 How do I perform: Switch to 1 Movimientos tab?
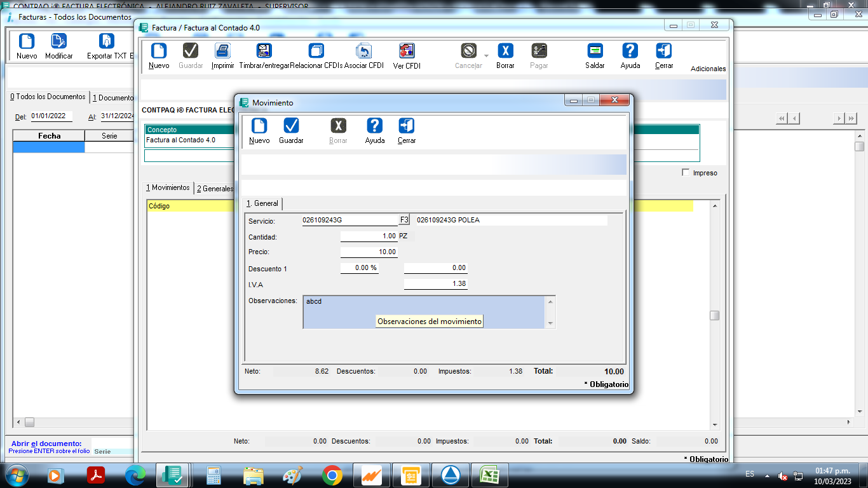tap(168, 188)
